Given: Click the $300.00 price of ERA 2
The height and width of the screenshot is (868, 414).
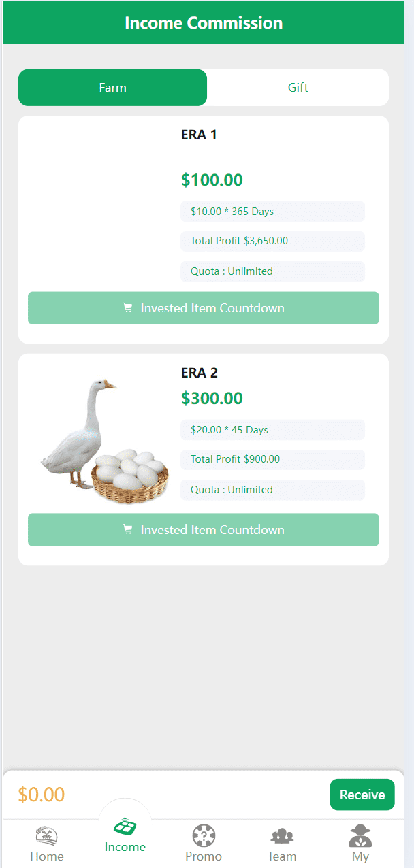Looking at the screenshot, I should click(x=212, y=399).
